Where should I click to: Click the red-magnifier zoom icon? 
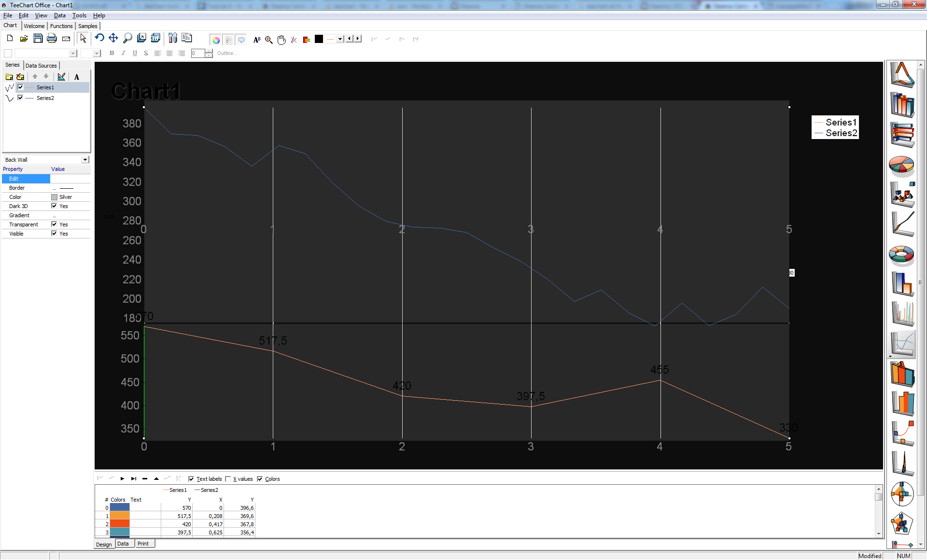[269, 40]
